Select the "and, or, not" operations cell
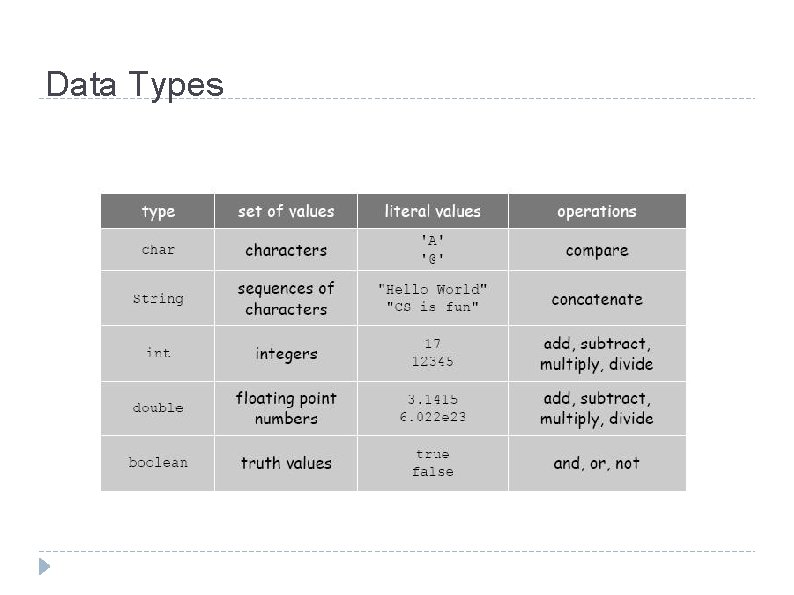 [597, 463]
